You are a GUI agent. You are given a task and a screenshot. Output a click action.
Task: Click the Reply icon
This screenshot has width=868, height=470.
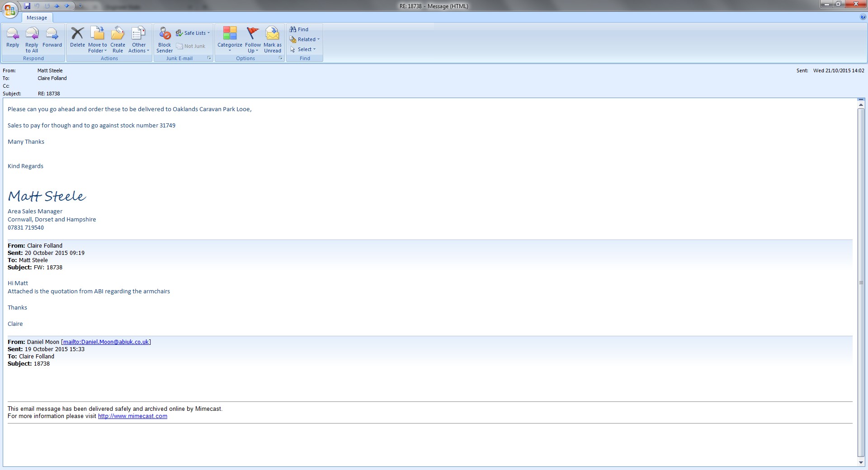(13, 35)
